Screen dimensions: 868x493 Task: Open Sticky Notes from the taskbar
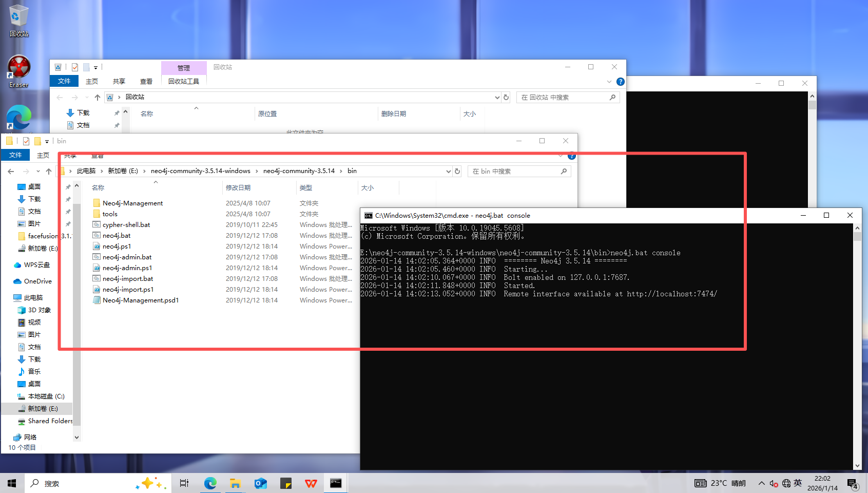(x=285, y=483)
